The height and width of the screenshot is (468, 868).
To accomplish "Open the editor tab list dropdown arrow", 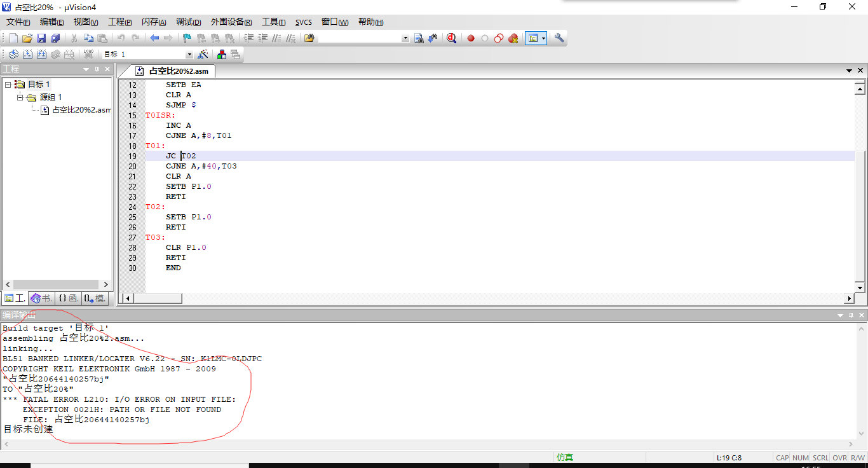I will pyautogui.click(x=849, y=71).
